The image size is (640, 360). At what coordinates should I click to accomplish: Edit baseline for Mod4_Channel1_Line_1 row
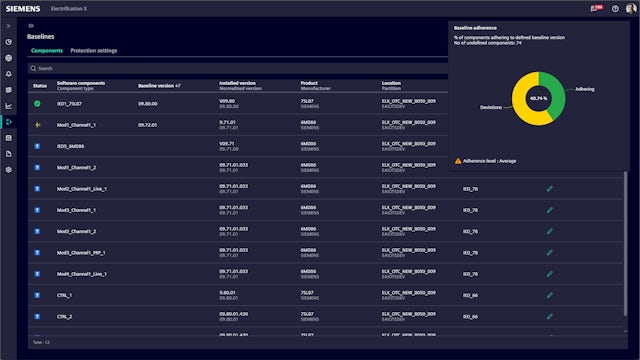[x=550, y=274]
